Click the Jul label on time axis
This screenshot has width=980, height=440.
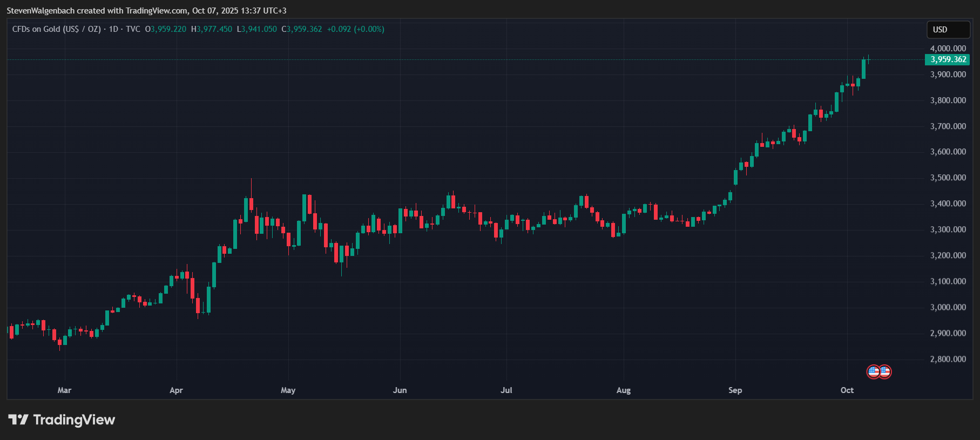tap(506, 390)
